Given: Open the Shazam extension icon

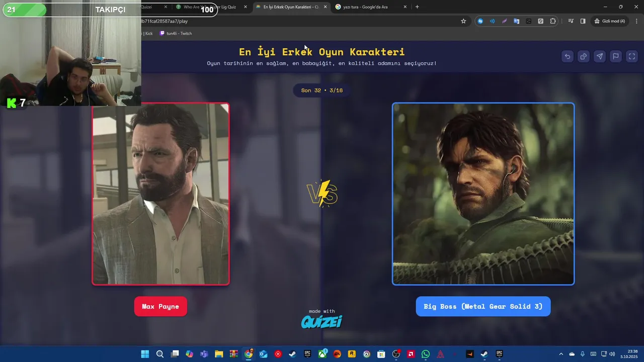Looking at the screenshot, I should (x=480, y=21).
